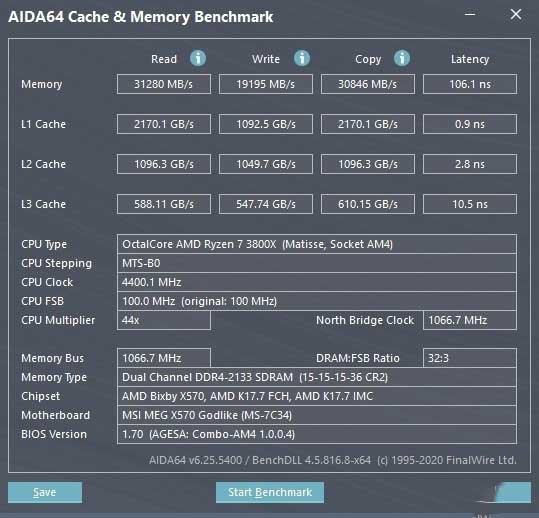Select the Memory copy value 30846 MB/s
Viewport: 539px width, 518px height.
pyautogui.click(x=368, y=84)
